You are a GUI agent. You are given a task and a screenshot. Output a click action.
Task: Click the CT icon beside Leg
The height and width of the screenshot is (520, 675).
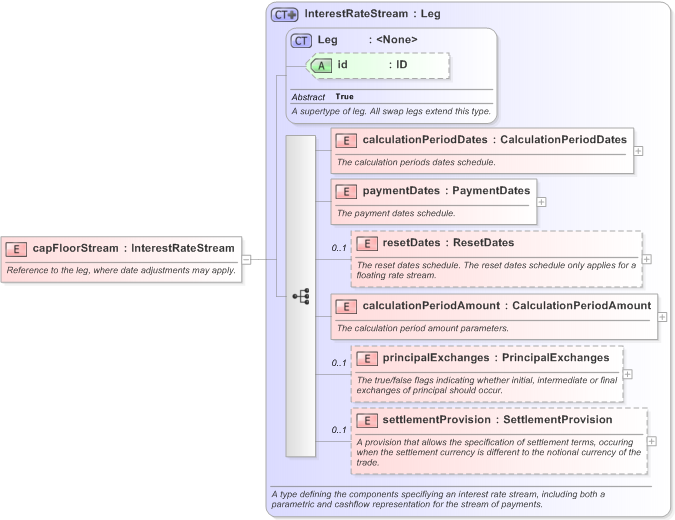(301, 41)
